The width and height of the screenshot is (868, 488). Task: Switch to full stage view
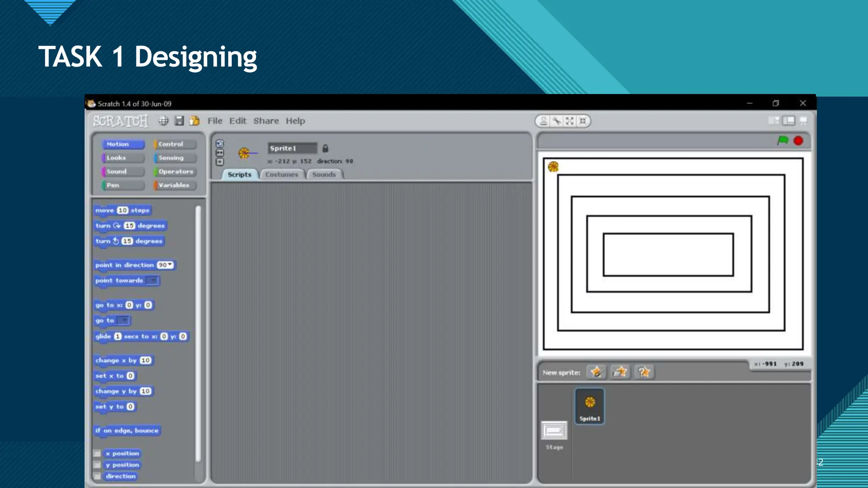789,121
